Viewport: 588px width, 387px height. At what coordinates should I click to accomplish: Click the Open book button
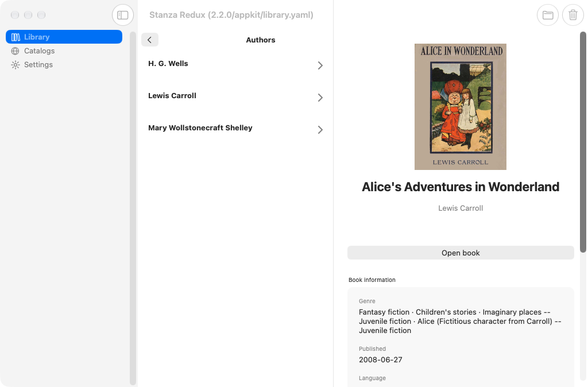[x=461, y=253]
